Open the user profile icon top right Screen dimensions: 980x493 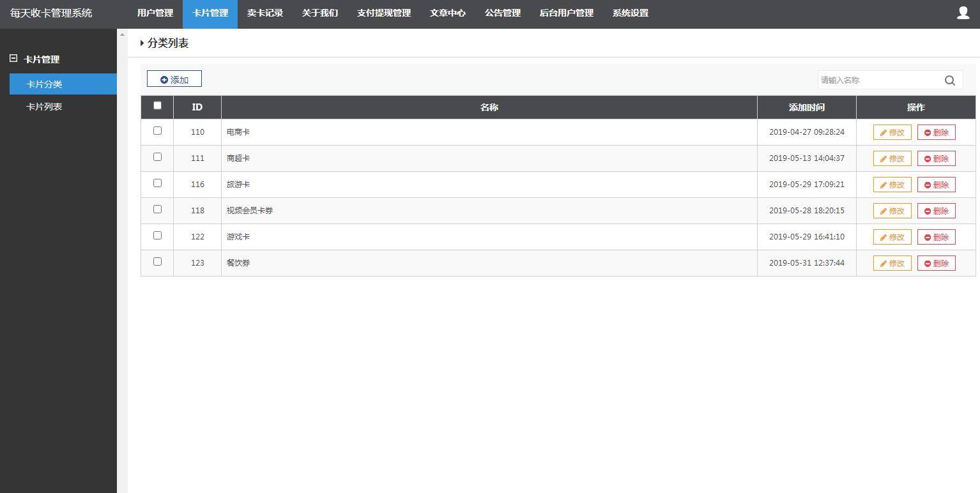coord(963,12)
